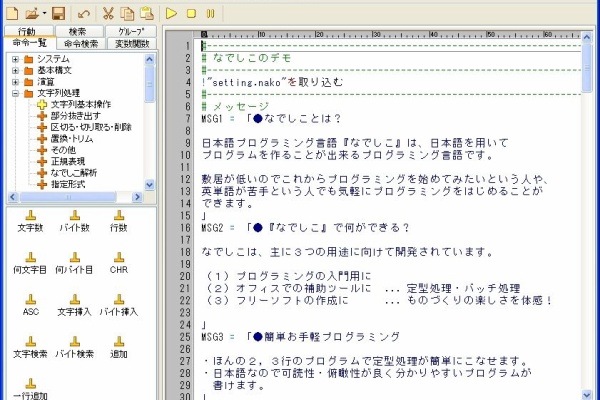Insert the 何文字目 command
The image size is (600, 400).
[30, 264]
